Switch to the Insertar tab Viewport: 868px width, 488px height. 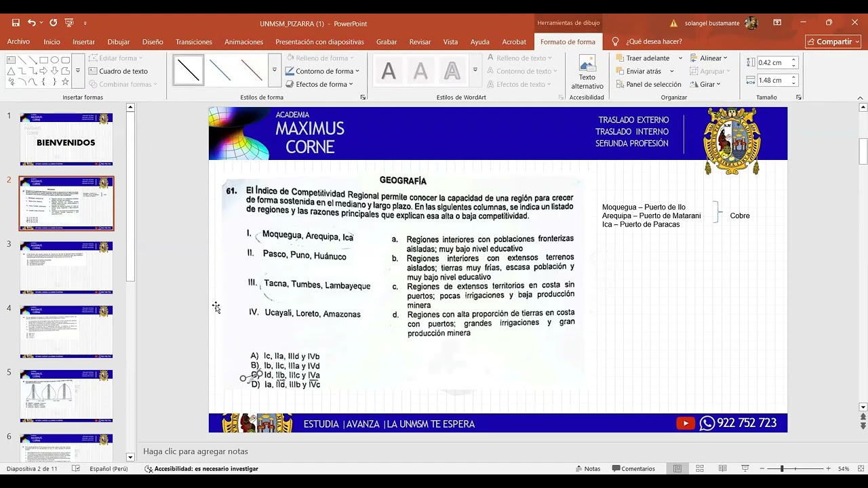pos(84,42)
